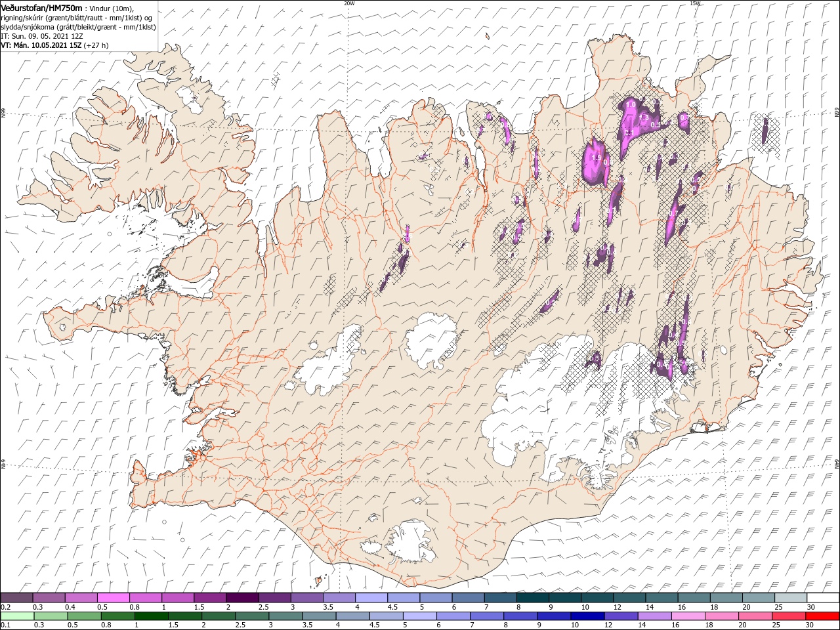Viewport: 840px width, 630px height.
Task: Pick lower legend deep blue swatch between 10 and 12
Action: pyautogui.click(x=588, y=616)
